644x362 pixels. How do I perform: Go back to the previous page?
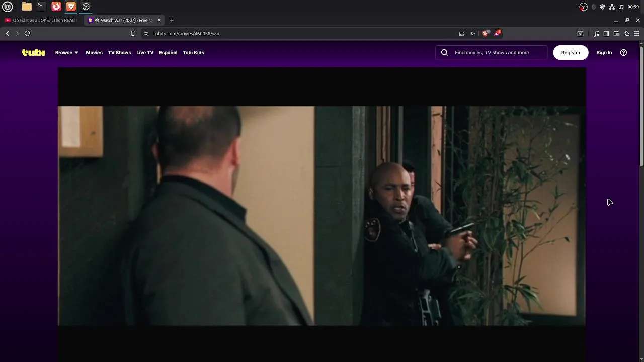coord(8,33)
